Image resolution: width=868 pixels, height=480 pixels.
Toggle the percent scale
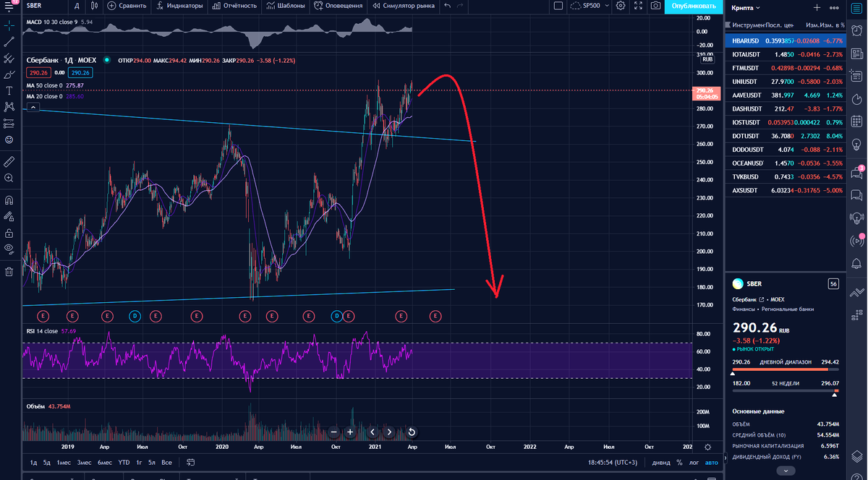pyautogui.click(x=679, y=462)
